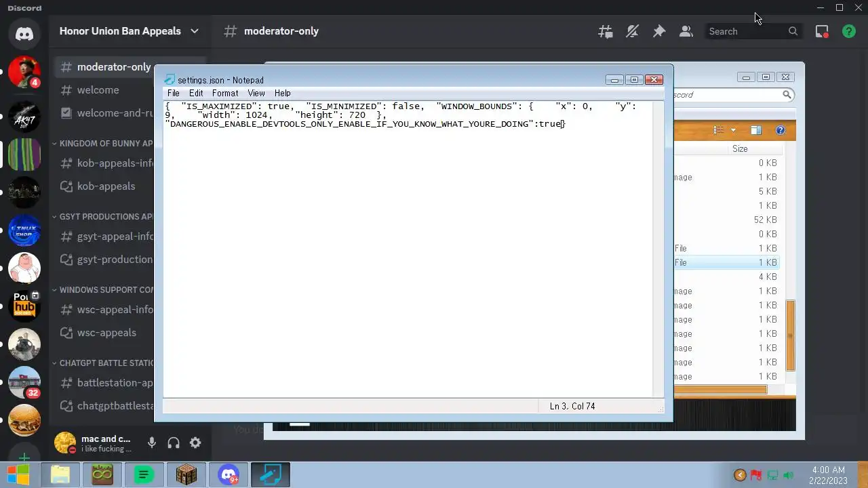Open the Discord inbox icon

coord(822,31)
